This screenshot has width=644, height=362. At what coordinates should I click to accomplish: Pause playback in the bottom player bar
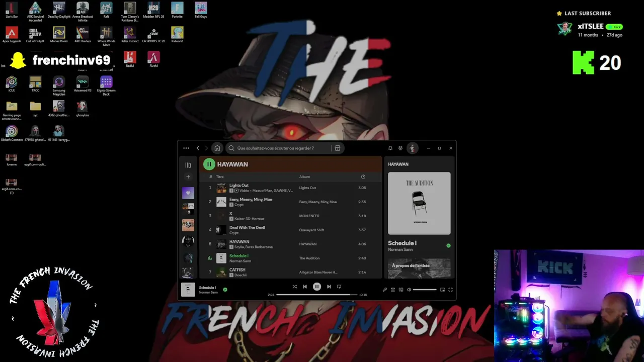317,287
